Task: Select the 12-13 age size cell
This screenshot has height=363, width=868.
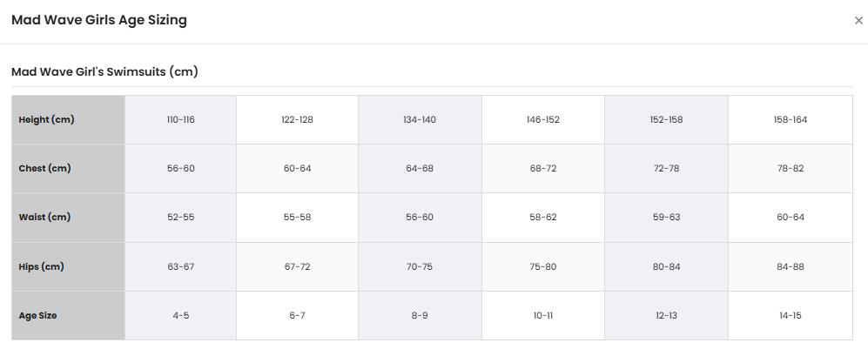Action: [667, 315]
